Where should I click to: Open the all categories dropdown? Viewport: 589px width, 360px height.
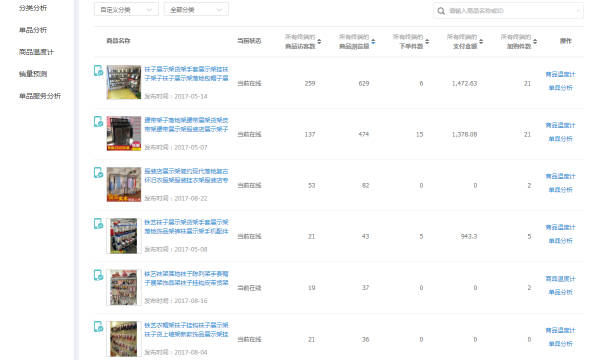pyautogui.click(x=196, y=9)
